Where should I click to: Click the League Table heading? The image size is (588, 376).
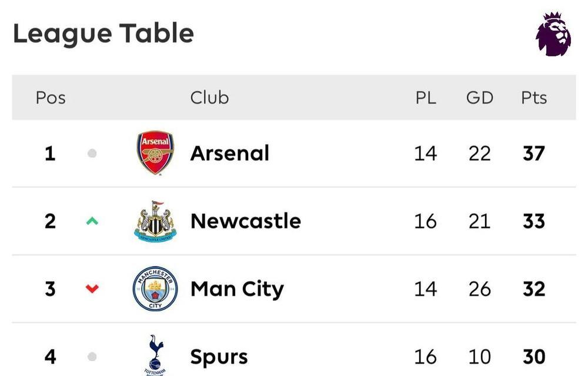[103, 35]
